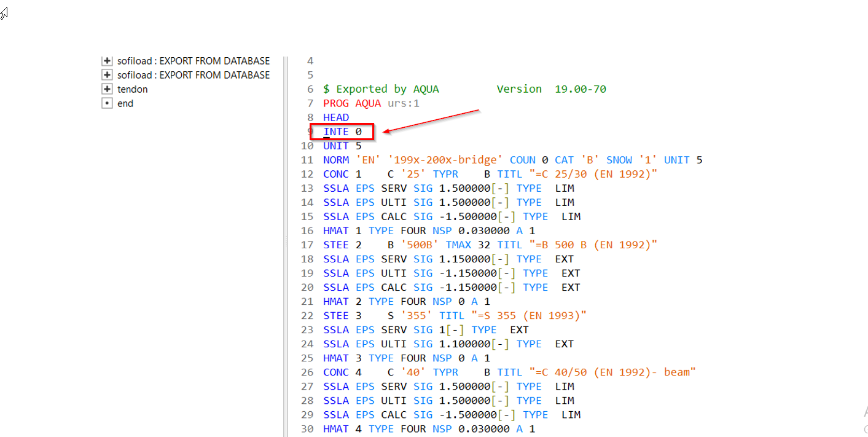Select the end item in the tree
Viewport: 868px width, 437px height.
(x=125, y=103)
